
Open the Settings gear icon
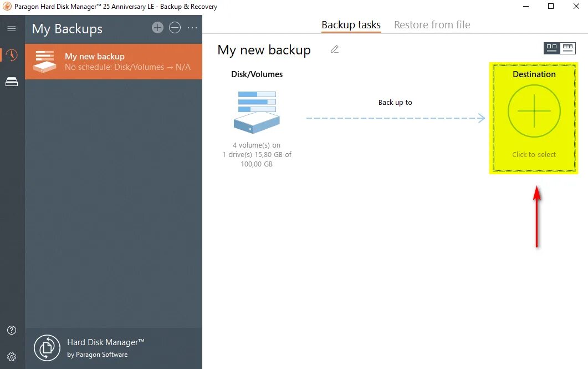pyautogui.click(x=12, y=357)
